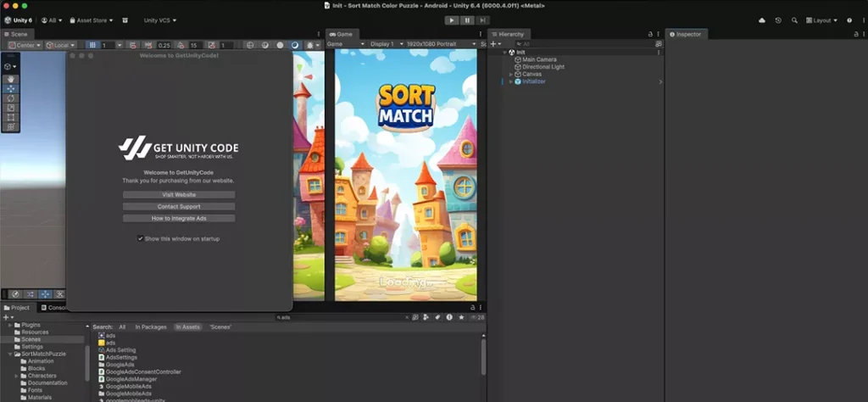868x402 pixels.
Task: Switch to the Scene tab
Action: (x=15, y=34)
